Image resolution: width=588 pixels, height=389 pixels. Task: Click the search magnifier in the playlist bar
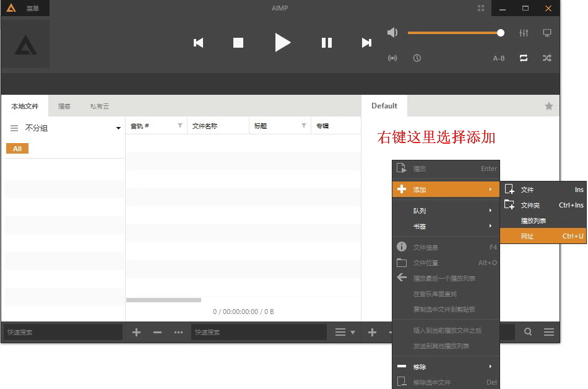[527, 332]
